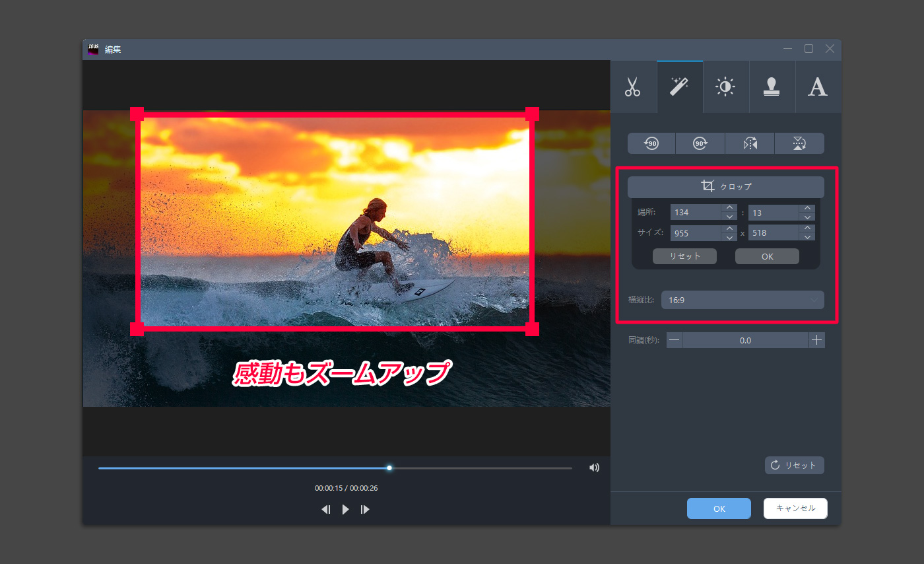Viewport: 924px width, 564px height.
Task: Flip the video horizontally
Action: pos(750,143)
